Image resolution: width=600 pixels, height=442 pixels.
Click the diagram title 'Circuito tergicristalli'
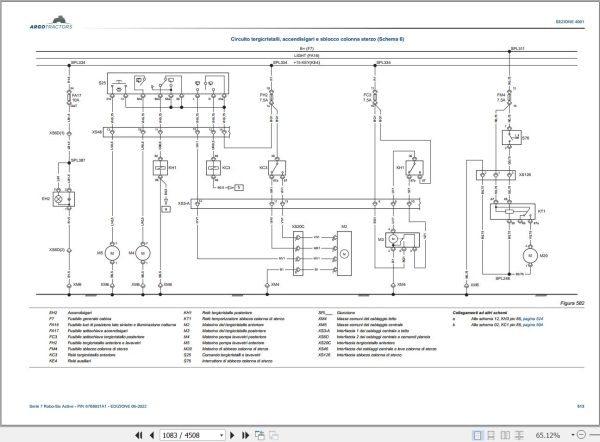tap(317, 39)
